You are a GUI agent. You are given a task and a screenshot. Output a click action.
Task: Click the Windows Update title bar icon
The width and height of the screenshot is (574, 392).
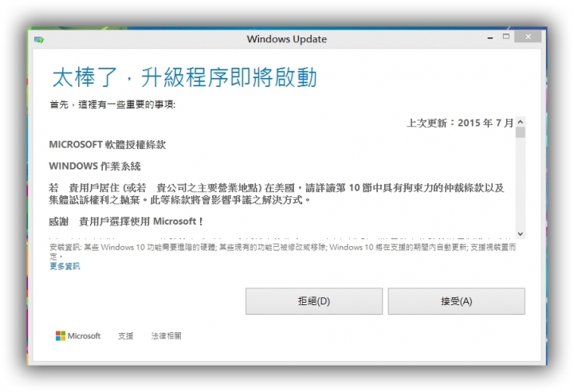(x=39, y=40)
